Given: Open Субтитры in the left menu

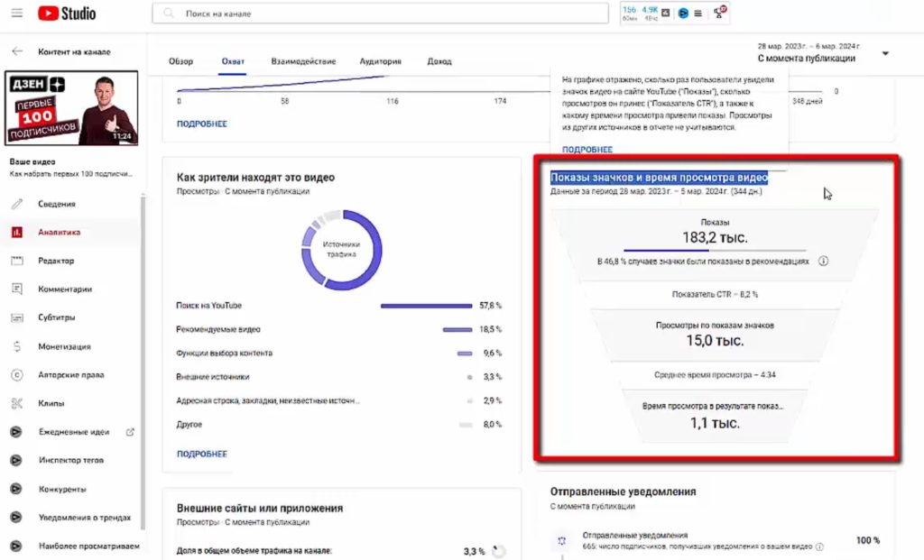Looking at the screenshot, I should (x=56, y=317).
